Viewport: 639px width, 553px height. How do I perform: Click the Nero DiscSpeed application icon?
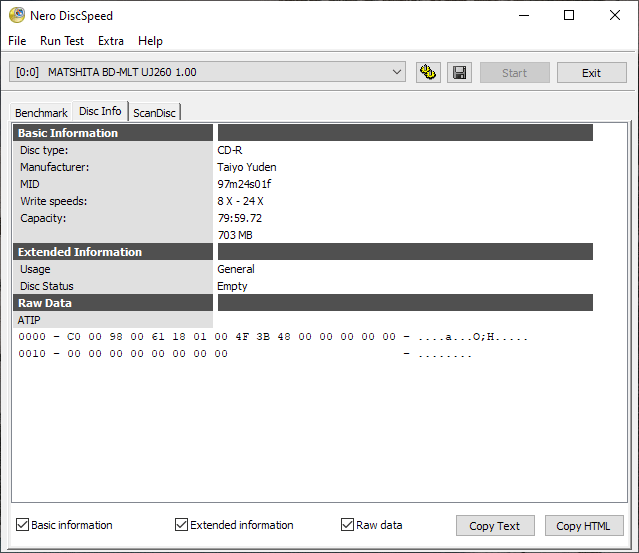pyautogui.click(x=17, y=15)
